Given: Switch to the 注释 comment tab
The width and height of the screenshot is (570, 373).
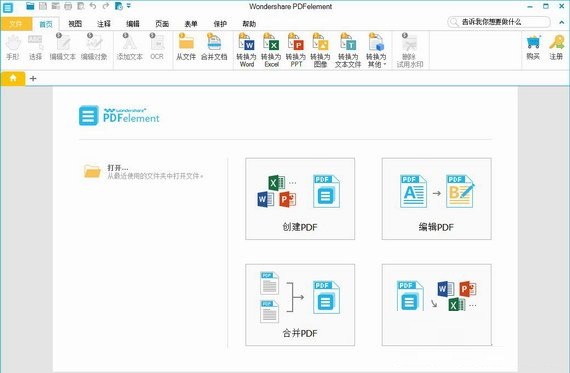Looking at the screenshot, I should [x=104, y=24].
